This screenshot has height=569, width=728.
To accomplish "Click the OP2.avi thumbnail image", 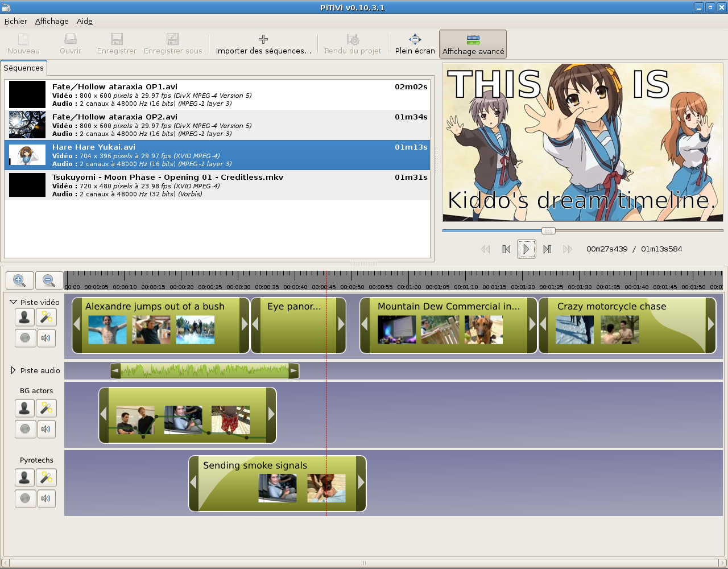I will [27, 125].
